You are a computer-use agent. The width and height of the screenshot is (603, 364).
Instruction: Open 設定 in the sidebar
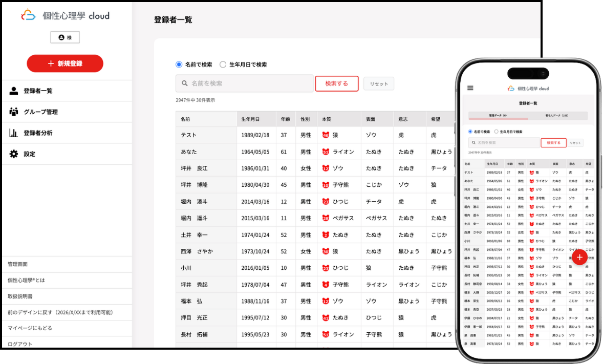(x=67, y=154)
